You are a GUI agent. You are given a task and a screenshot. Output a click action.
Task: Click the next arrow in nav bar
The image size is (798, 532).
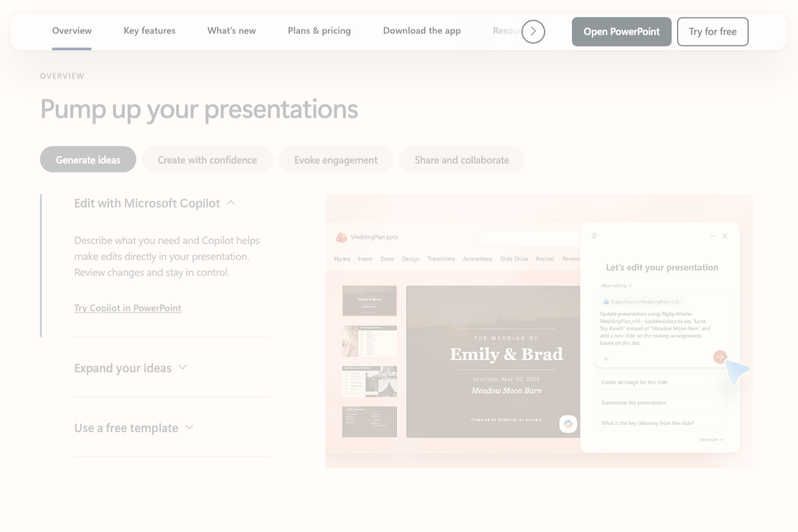click(x=533, y=31)
